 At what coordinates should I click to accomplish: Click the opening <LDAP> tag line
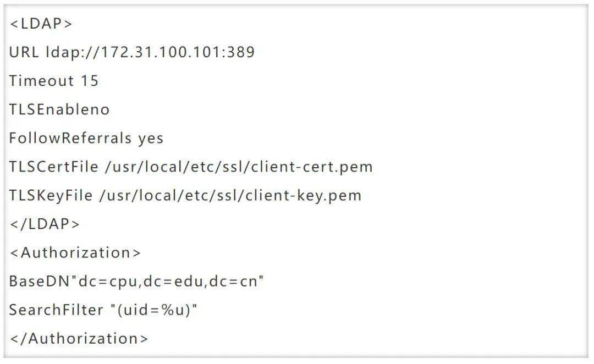pos(41,24)
